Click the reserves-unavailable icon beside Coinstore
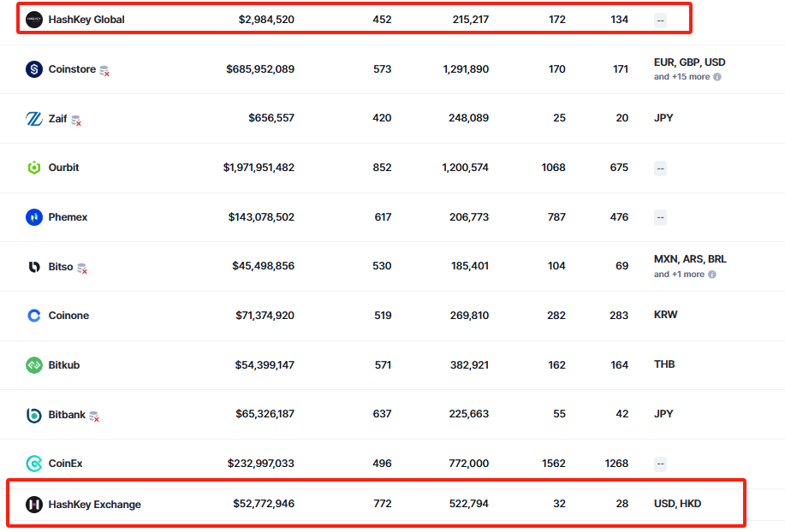Image resolution: width=785 pixels, height=532 pixels. click(104, 71)
